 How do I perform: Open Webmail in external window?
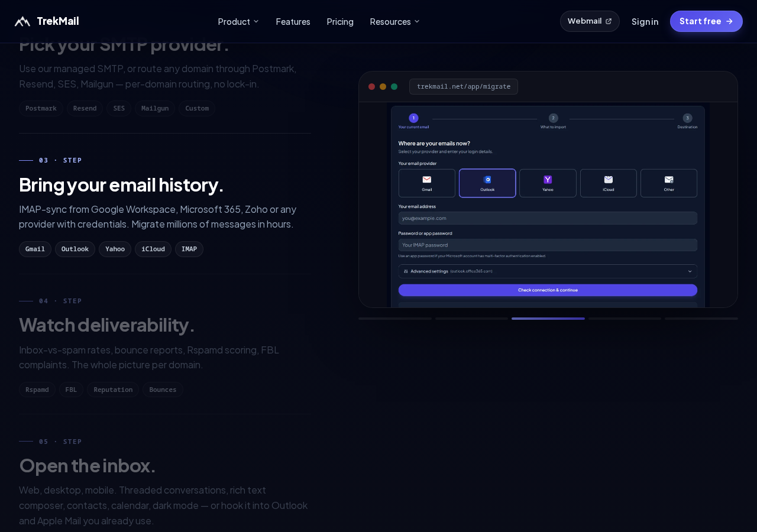(590, 21)
